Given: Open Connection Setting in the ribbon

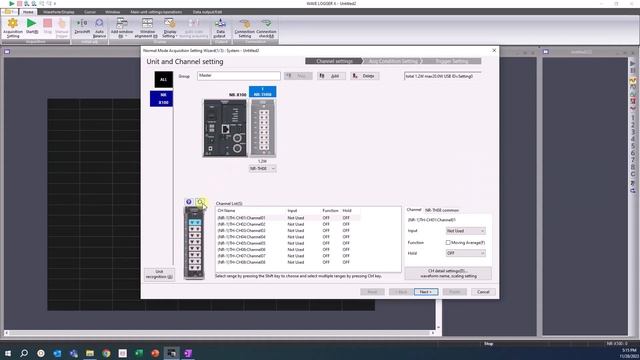Looking at the screenshot, I should 244,28.
